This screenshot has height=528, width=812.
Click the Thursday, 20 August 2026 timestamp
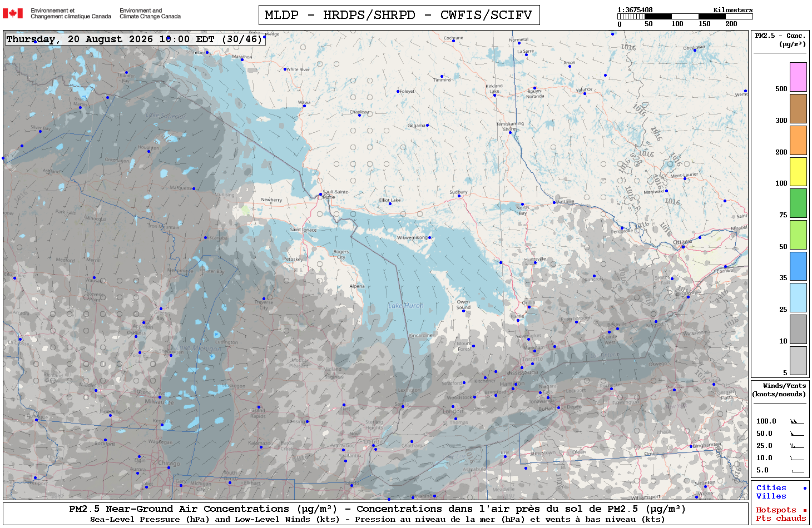(135, 39)
